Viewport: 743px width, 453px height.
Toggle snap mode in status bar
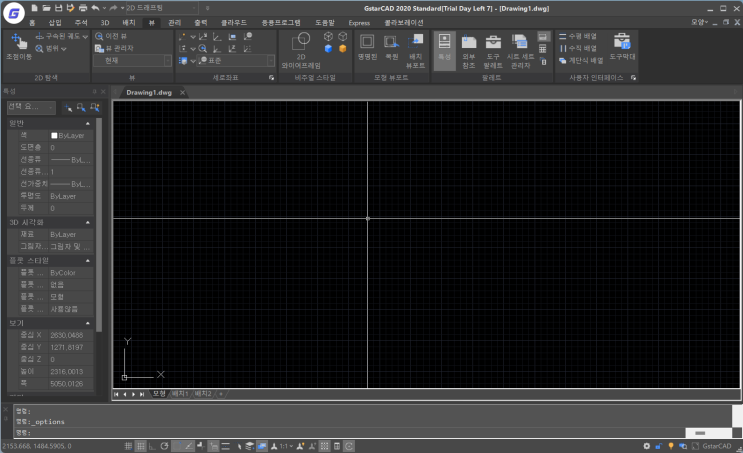click(x=128, y=446)
